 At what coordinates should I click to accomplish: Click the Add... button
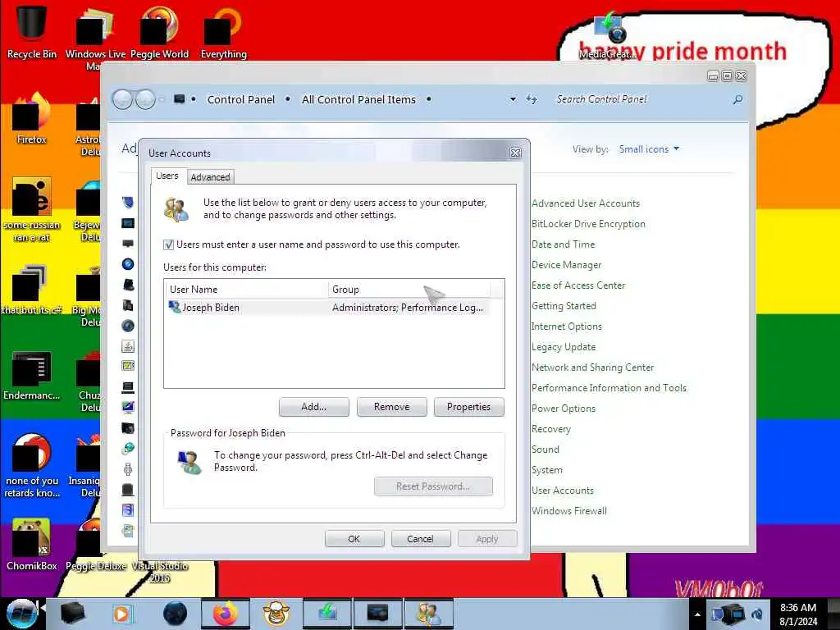pyautogui.click(x=313, y=407)
